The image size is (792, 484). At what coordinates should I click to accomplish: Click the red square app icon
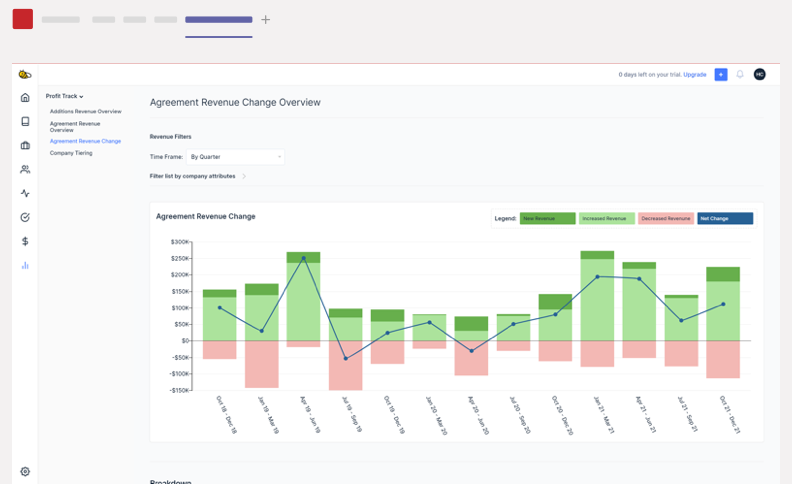(x=23, y=19)
